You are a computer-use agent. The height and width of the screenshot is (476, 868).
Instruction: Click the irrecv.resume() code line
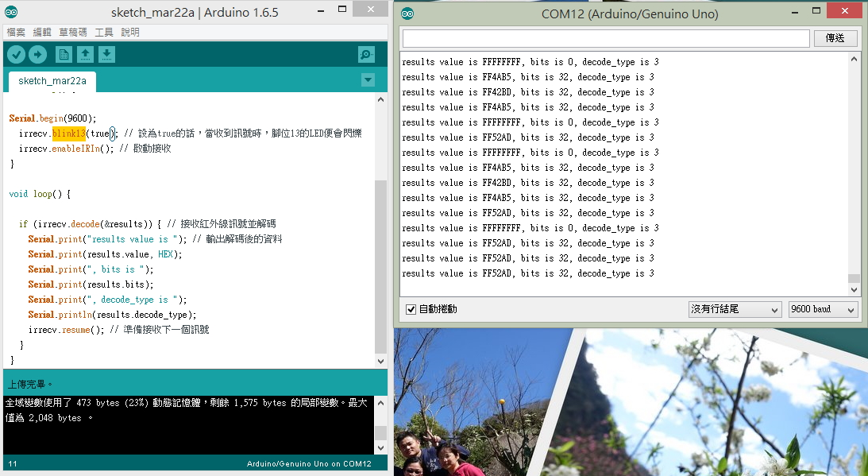[118, 330]
